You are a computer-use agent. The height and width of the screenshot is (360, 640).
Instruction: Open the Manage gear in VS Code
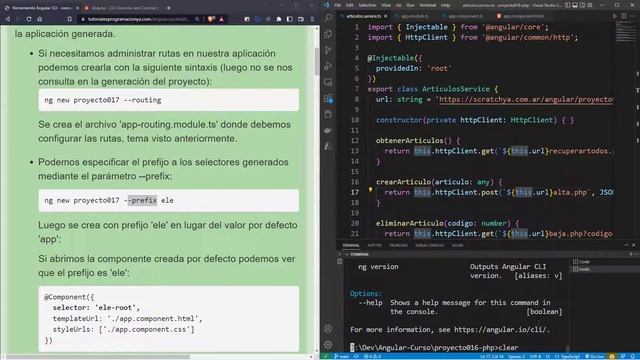[x=328, y=344]
